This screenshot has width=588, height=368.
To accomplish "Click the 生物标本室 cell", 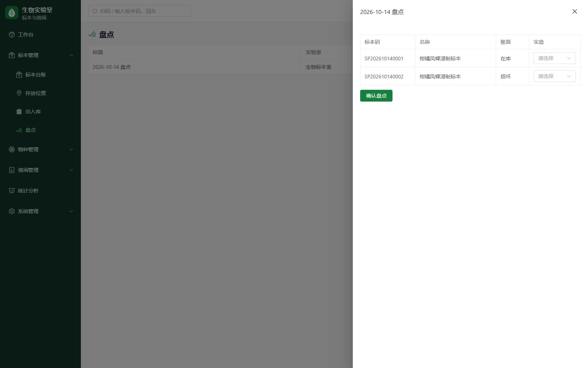I will [327, 67].
